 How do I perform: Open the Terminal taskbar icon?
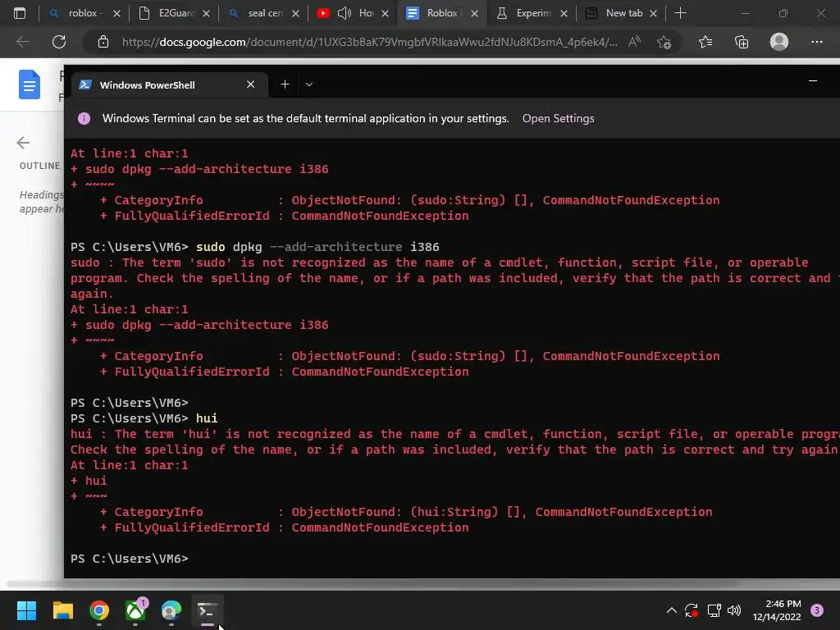pyautogui.click(x=208, y=610)
